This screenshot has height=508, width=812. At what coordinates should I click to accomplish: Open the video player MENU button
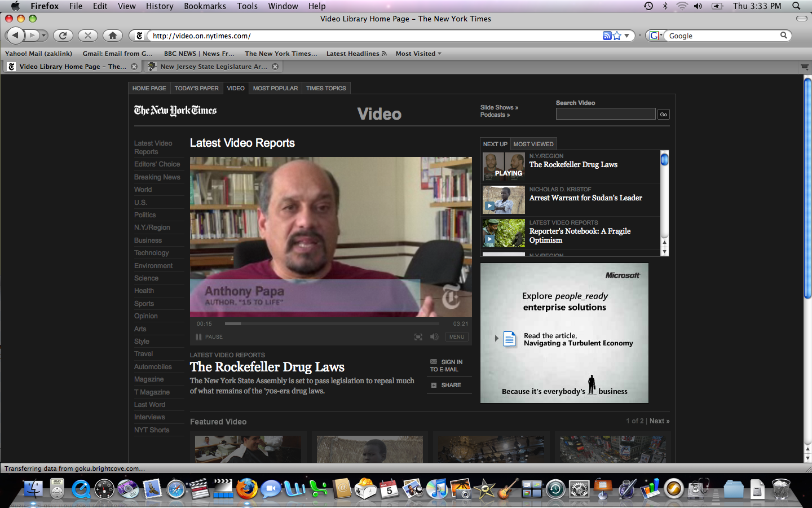click(457, 337)
